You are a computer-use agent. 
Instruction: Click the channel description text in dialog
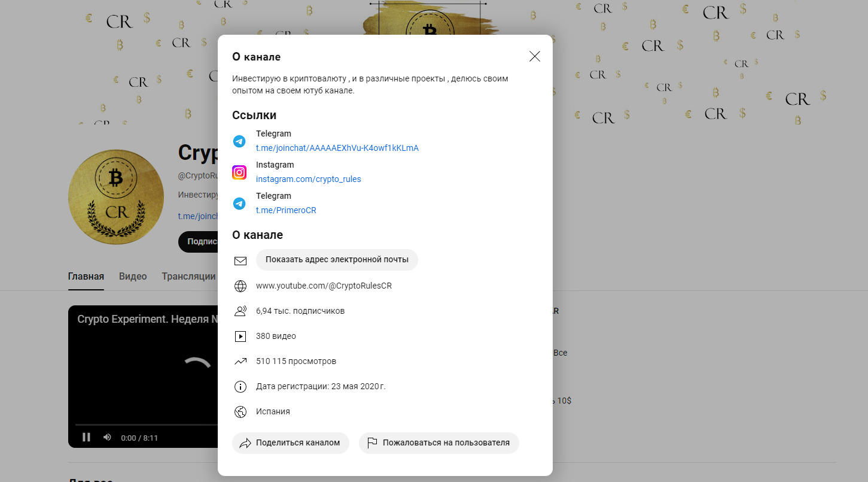(370, 84)
